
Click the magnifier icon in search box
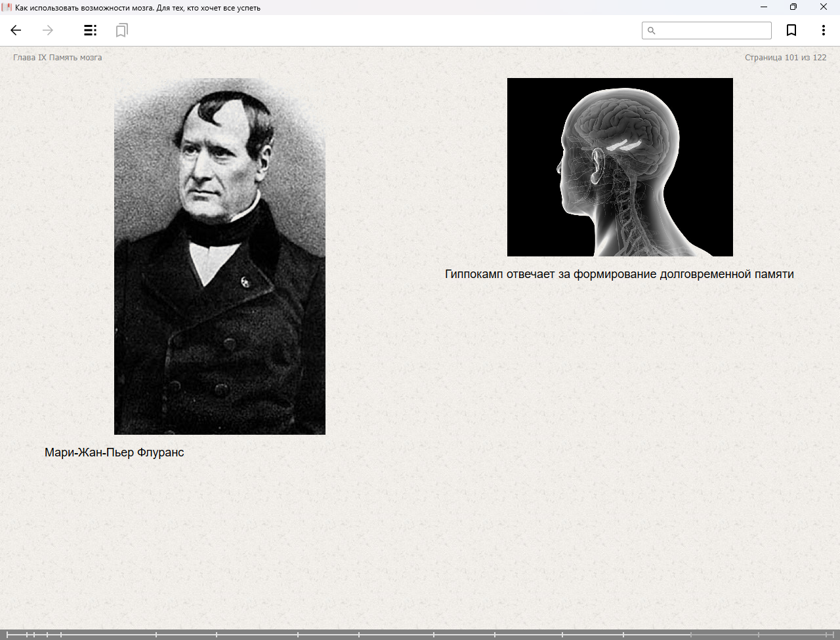pos(652,31)
